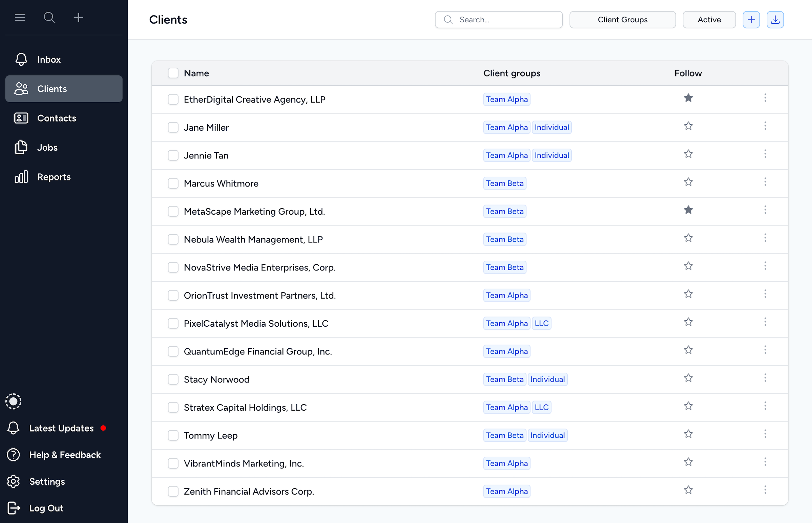This screenshot has width=812, height=523.
Task: Click inside the Search field
Action: click(498, 19)
